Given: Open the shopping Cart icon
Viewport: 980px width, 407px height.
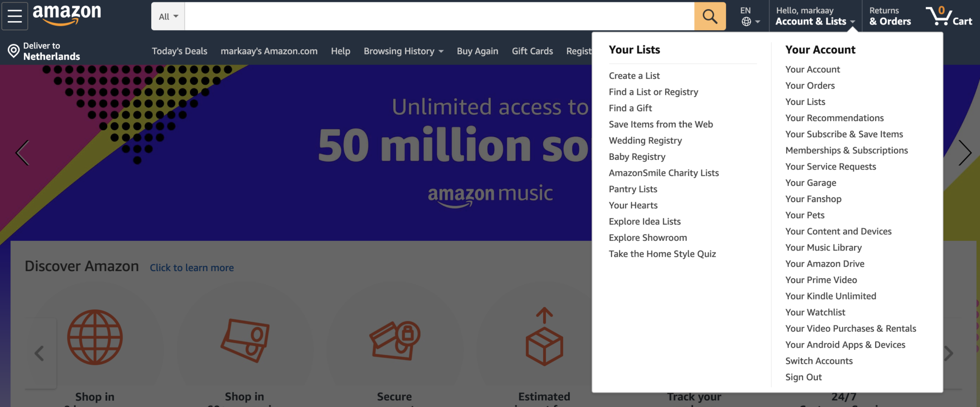Looking at the screenshot, I should click(x=949, y=16).
